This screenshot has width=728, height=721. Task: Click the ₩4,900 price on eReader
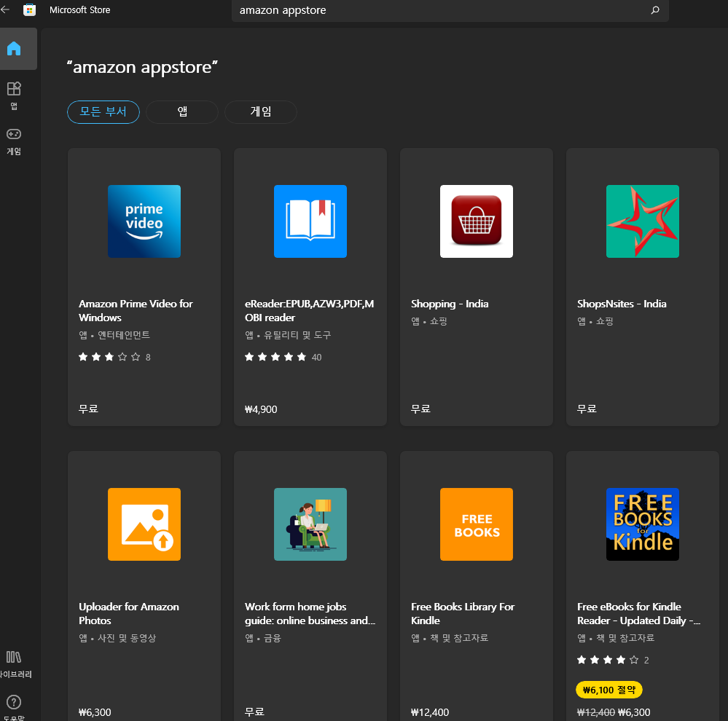[261, 409]
